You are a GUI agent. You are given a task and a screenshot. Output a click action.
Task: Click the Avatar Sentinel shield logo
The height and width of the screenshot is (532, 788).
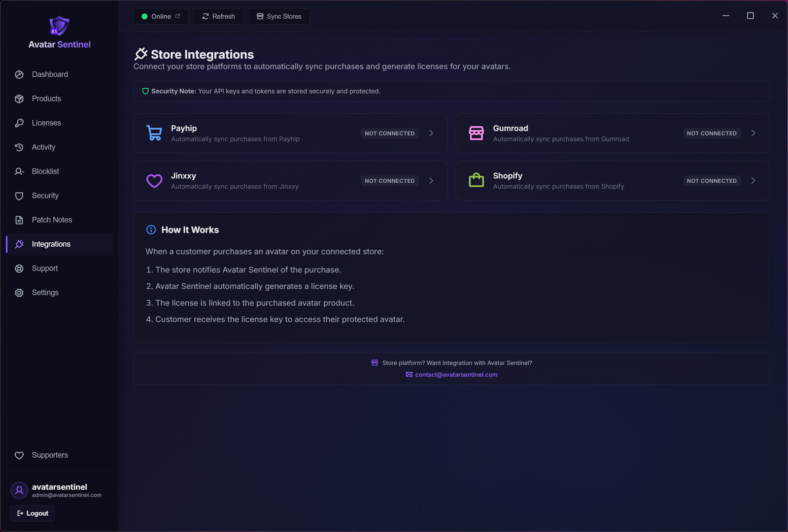click(x=59, y=26)
